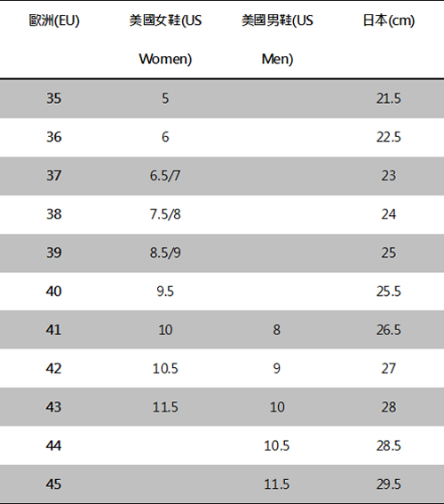Click the bottom-row men's 11.5 cell
Image resolution: width=444 pixels, height=504 pixels.
277,484
